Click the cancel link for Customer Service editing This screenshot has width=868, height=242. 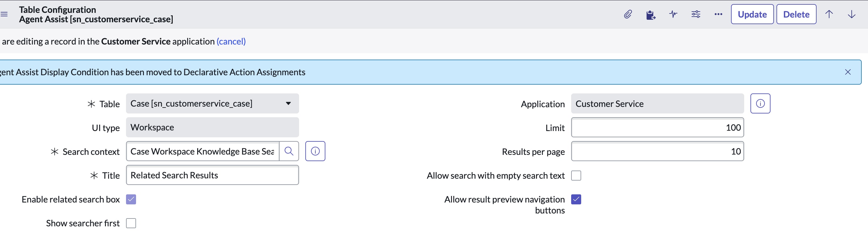tap(231, 41)
